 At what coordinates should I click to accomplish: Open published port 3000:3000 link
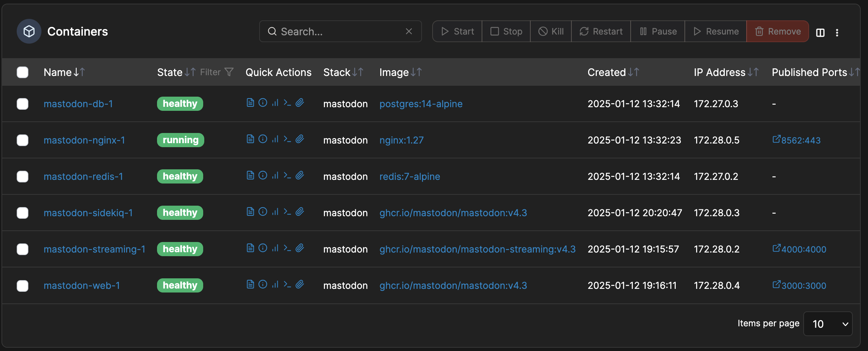click(799, 285)
